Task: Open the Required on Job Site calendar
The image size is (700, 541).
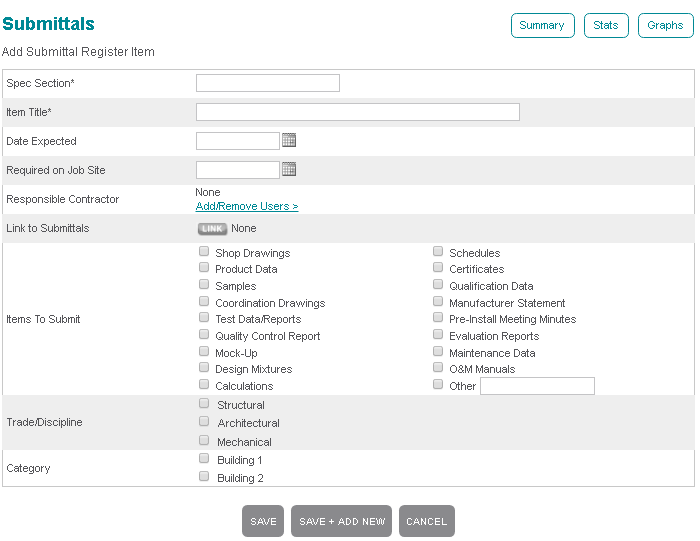Action: 289,170
